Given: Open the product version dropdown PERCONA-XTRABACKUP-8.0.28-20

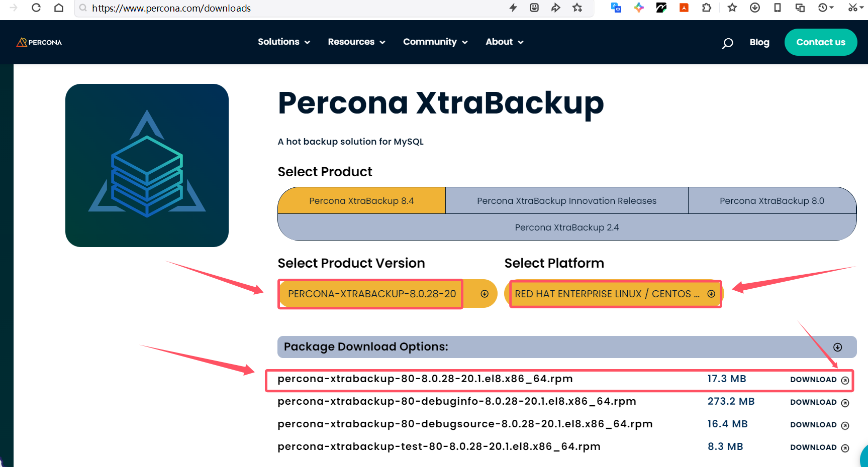Looking at the screenshot, I should (x=388, y=294).
